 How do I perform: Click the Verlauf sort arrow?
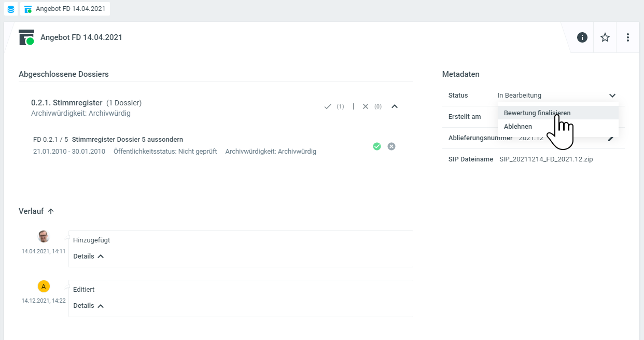(x=51, y=211)
